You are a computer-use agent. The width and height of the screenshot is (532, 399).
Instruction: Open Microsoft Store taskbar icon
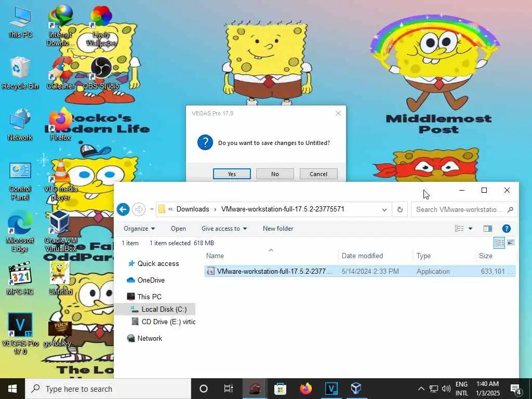click(x=280, y=389)
